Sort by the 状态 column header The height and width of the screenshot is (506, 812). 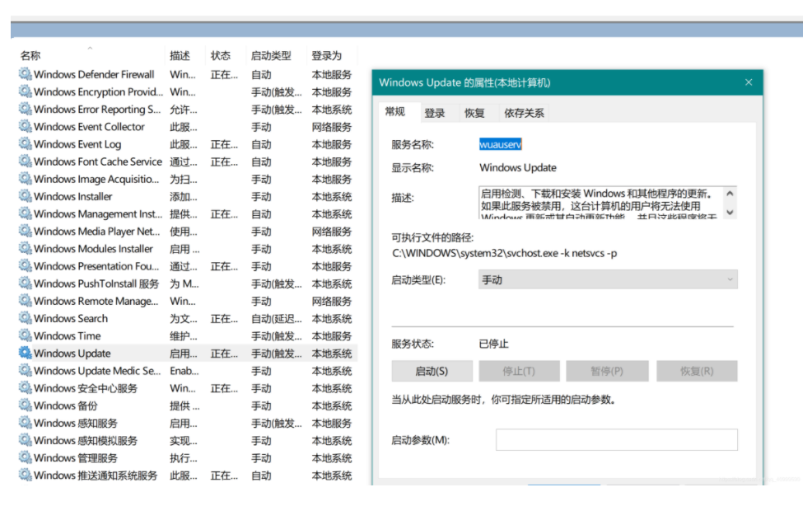(221, 55)
